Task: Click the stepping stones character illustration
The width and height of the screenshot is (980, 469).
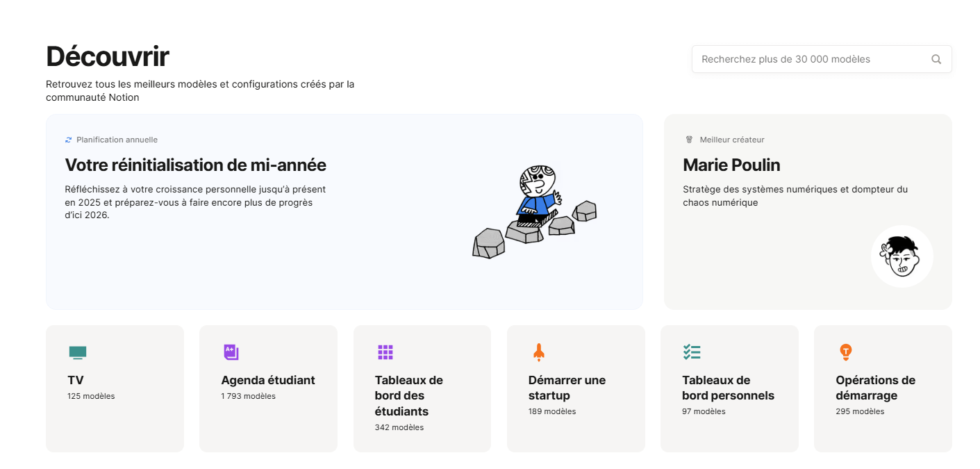Action: (534, 211)
